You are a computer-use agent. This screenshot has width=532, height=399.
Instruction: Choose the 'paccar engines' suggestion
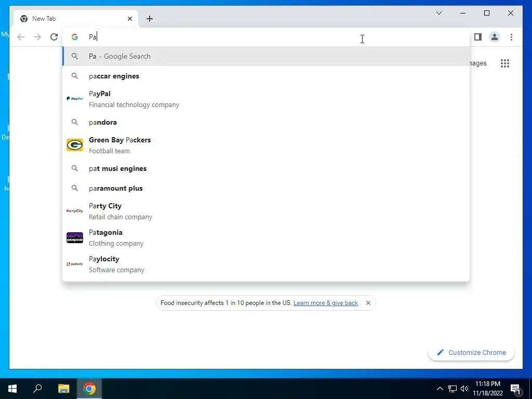(x=266, y=76)
